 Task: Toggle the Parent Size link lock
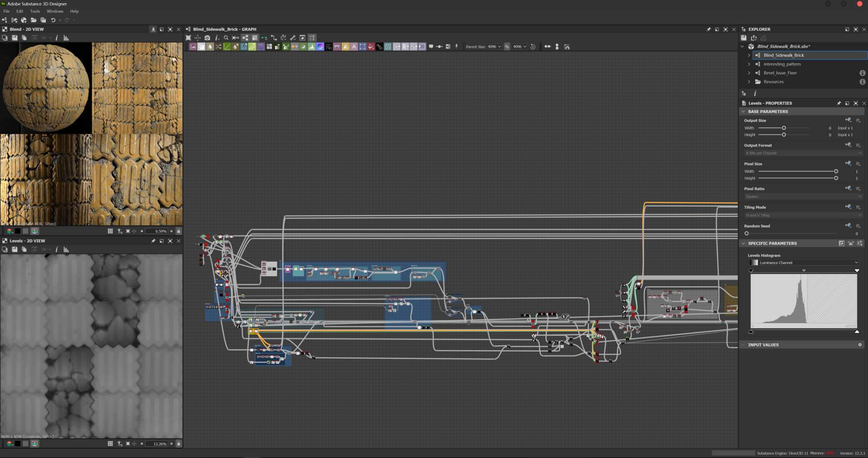(507, 47)
